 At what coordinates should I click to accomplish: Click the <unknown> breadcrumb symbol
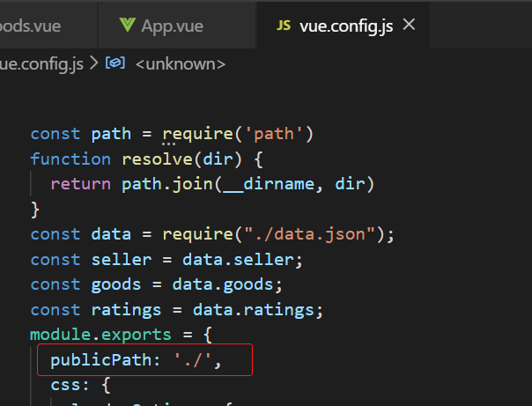coord(181,64)
